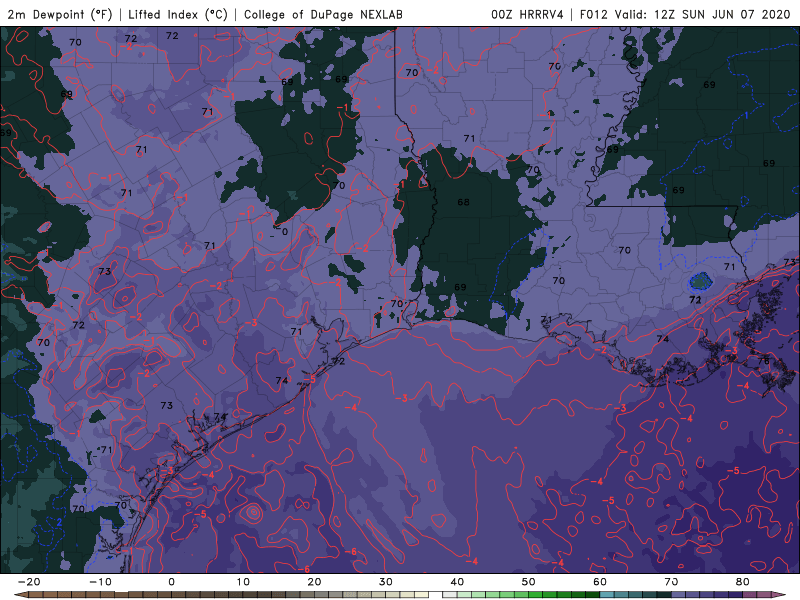The height and width of the screenshot is (600, 800).
Task: Click the 0 label beneath the color bar
Action: tap(171, 582)
